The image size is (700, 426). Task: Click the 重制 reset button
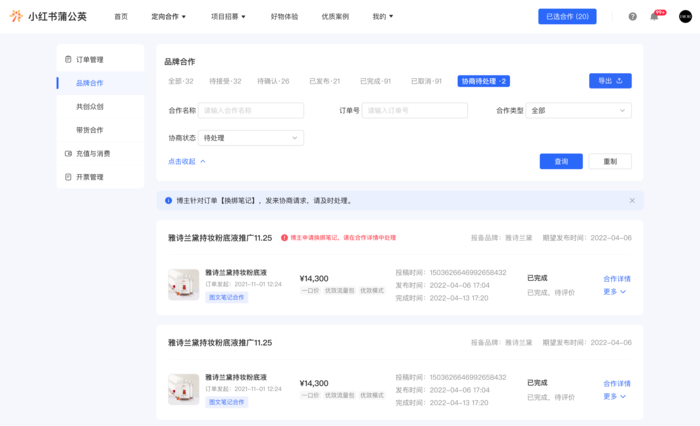(x=610, y=161)
